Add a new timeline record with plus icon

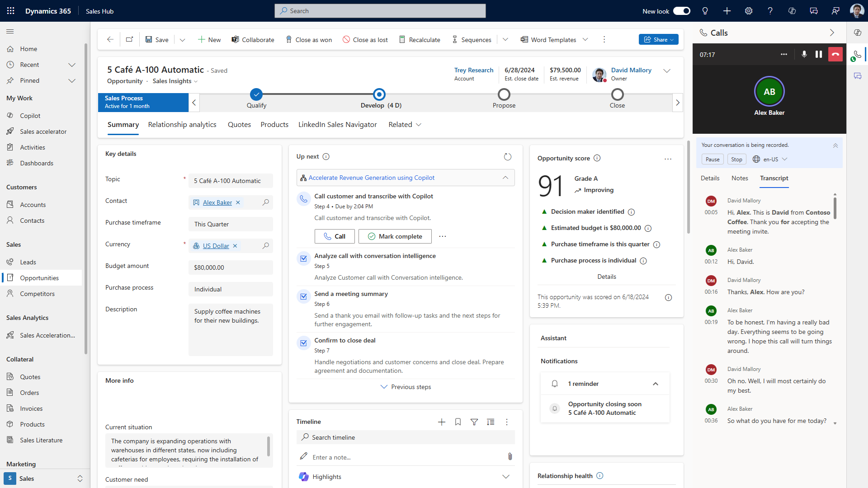tap(441, 422)
